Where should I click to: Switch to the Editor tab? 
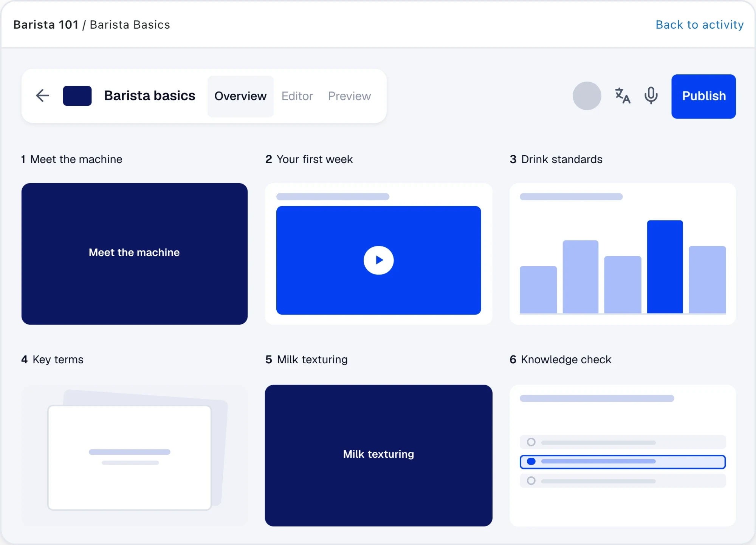297,96
